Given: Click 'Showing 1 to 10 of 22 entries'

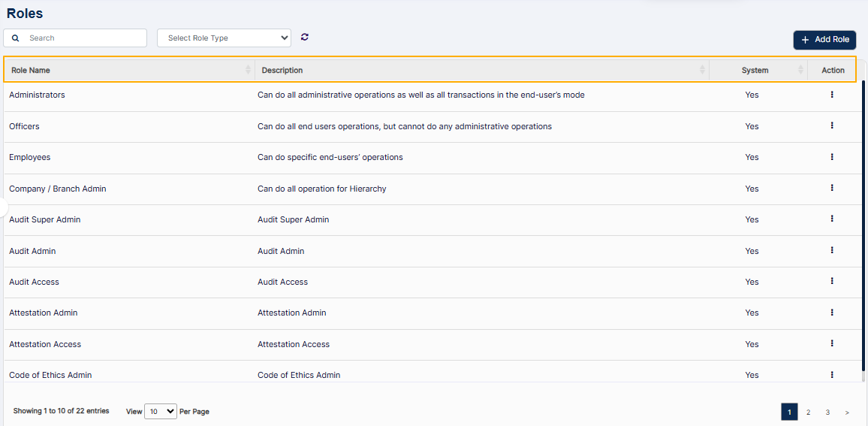Looking at the screenshot, I should click(x=61, y=411).
